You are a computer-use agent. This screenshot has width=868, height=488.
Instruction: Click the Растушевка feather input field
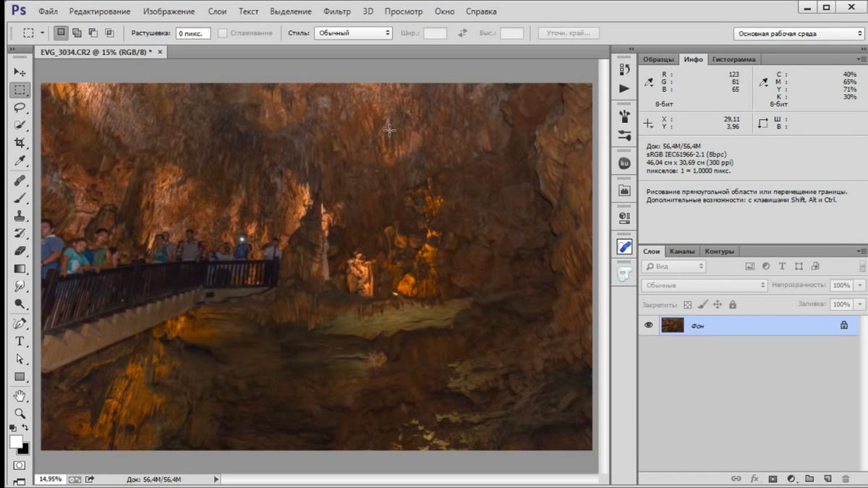pos(193,33)
